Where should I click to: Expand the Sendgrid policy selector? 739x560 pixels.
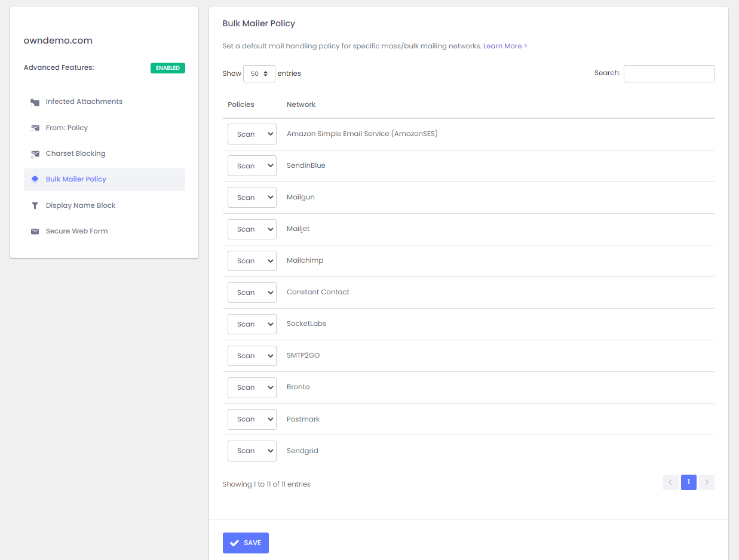pyautogui.click(x=252, y=451)
